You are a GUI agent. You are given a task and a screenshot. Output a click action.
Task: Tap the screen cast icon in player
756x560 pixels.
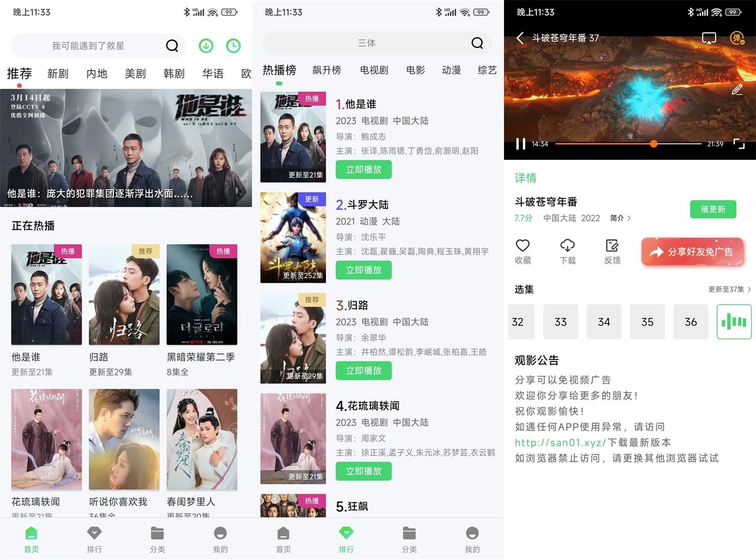click(709, 38)
